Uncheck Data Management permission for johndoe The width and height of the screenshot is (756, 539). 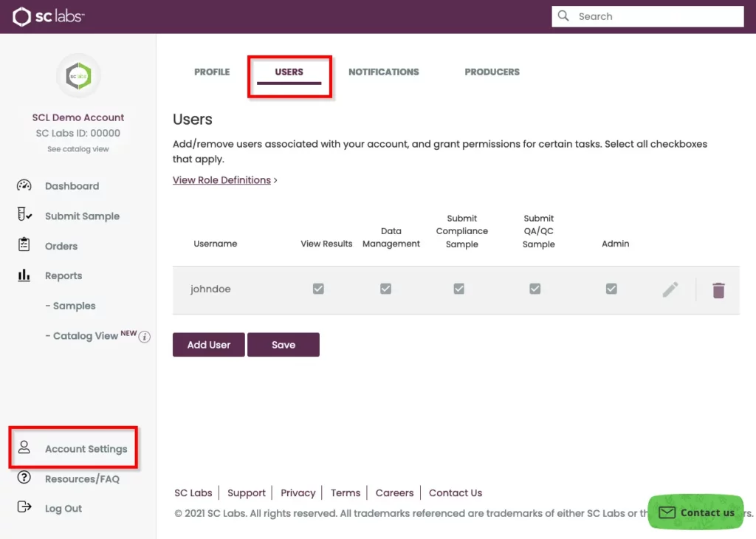tap(385, 289)
